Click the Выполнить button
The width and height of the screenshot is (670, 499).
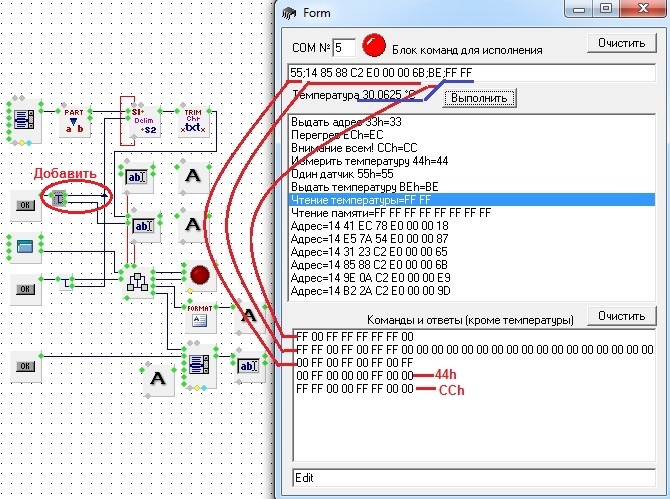pos(480,98)
